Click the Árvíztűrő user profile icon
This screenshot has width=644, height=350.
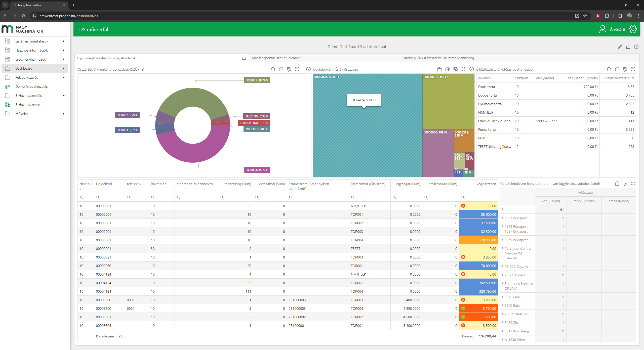pos(603,29)
